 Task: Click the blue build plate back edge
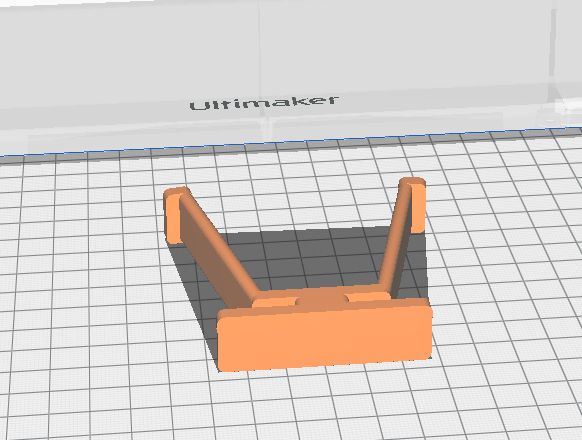(291, 141)
